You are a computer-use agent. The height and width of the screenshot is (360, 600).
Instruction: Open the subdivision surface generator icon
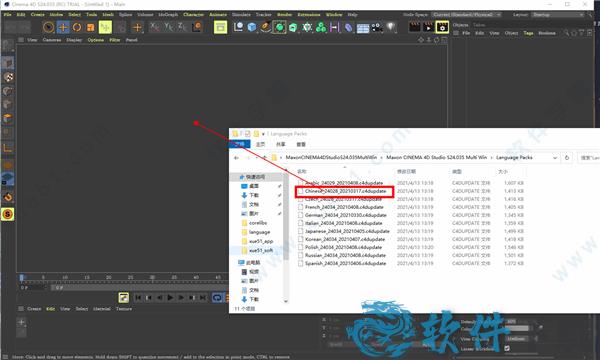pos(279,27)
